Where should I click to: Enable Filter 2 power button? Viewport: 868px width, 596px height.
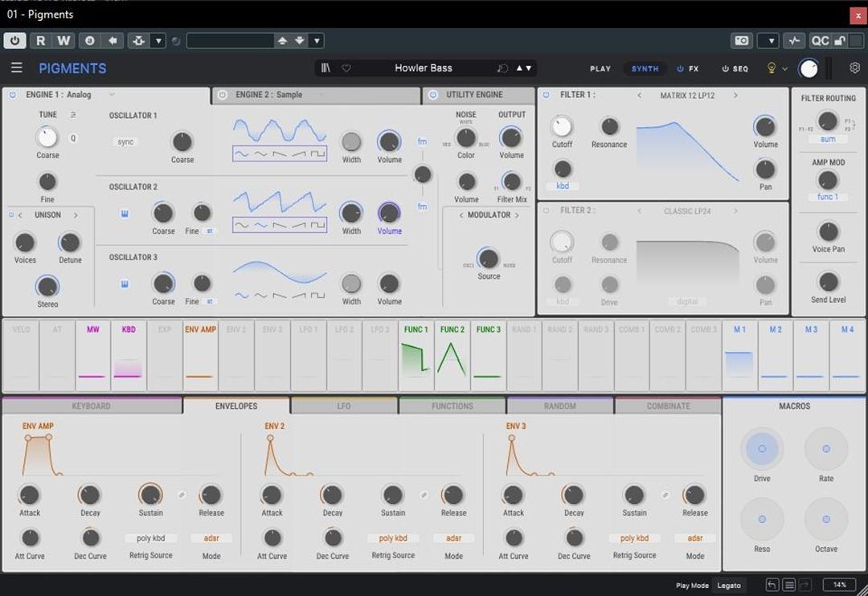point(547,210)
